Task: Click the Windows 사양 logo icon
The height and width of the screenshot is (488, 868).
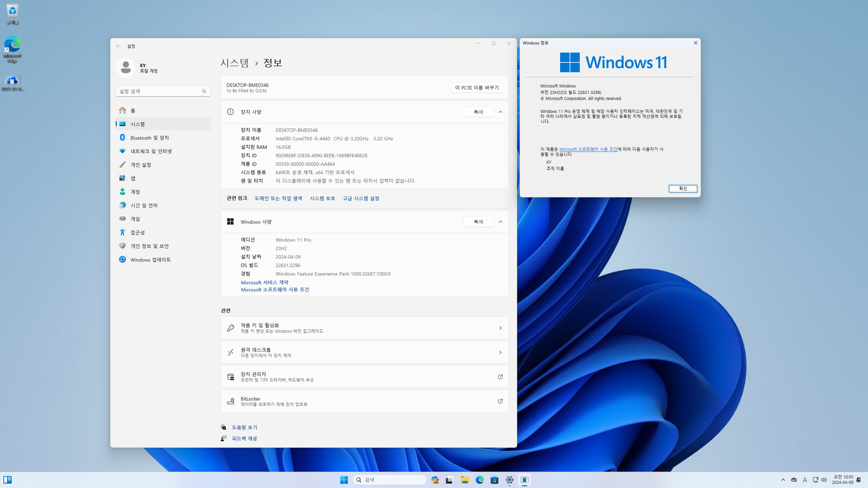Action: point(231,222)
